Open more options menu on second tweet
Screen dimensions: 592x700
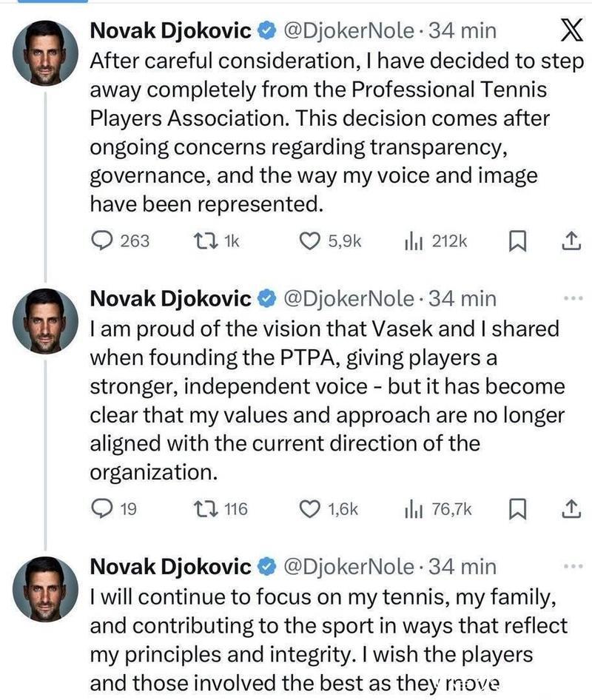[573, 298]
